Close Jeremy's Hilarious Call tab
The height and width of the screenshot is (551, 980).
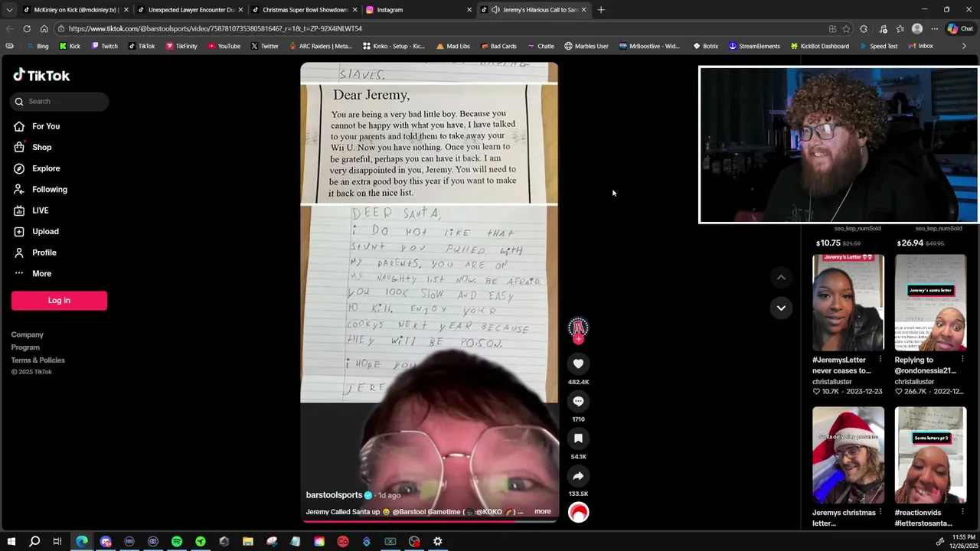point(583,10)
